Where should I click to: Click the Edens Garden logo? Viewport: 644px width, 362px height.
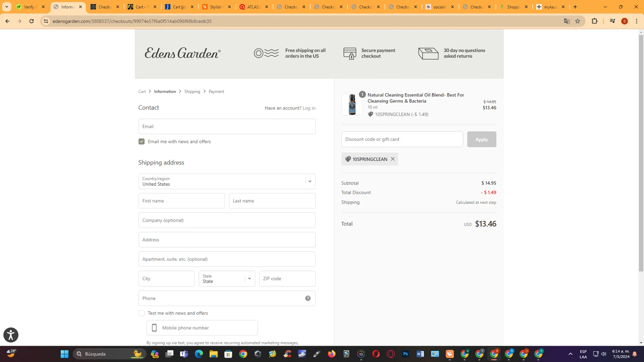click(x=182, y=53)
